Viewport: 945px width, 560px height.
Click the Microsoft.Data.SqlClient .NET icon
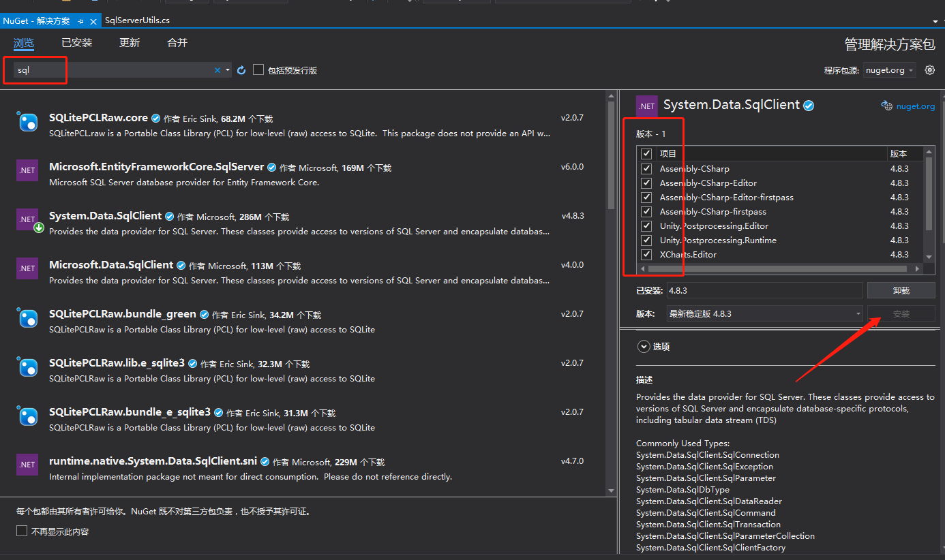click(x=27, y=268)
